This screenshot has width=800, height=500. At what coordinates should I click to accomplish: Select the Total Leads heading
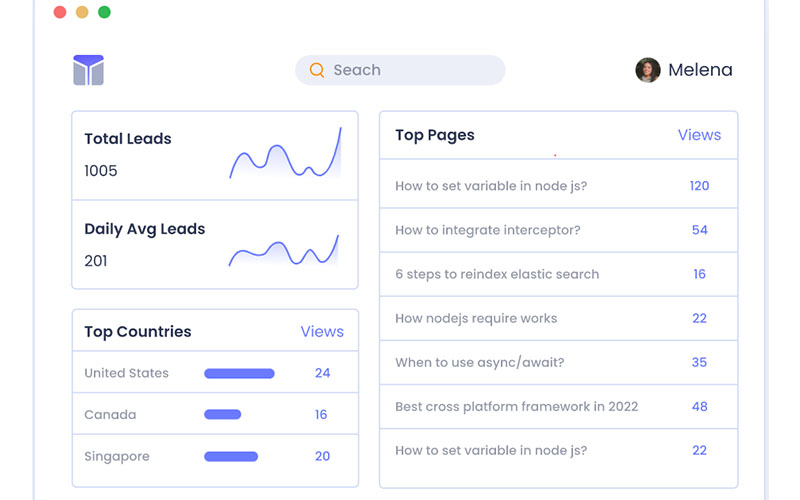point(128,139)
